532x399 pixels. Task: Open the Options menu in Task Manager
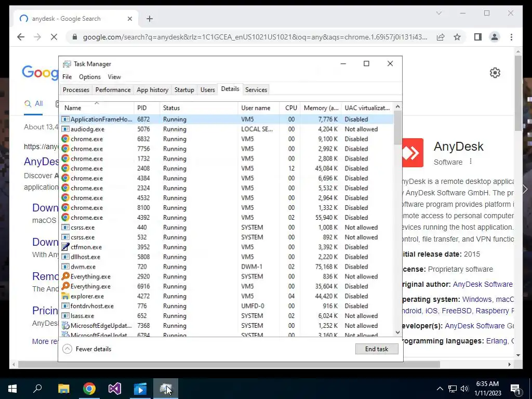[89, 77]
